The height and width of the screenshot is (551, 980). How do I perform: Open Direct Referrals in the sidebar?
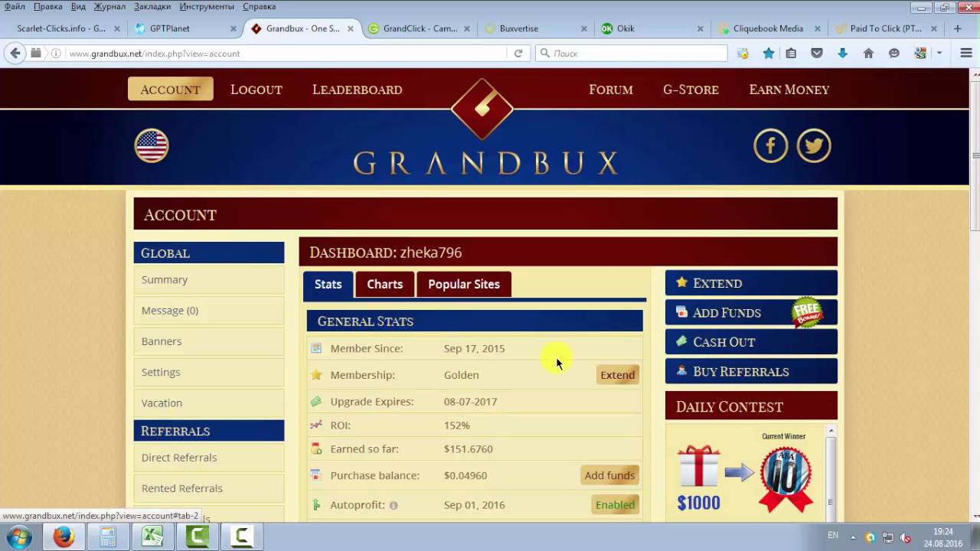[208, 457]
